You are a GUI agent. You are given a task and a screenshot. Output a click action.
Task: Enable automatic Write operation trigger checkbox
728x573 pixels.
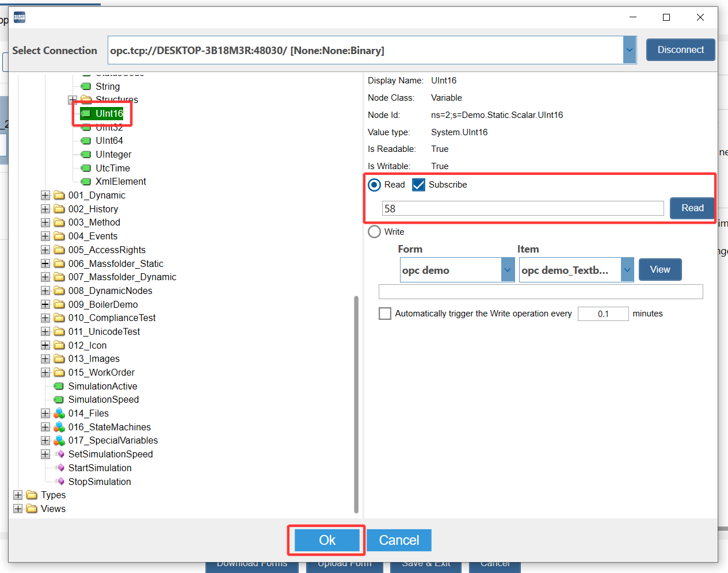(385, 314)
